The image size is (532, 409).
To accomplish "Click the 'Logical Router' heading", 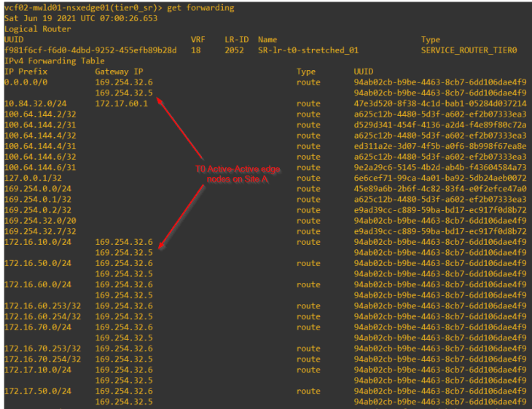I will 38,29.
